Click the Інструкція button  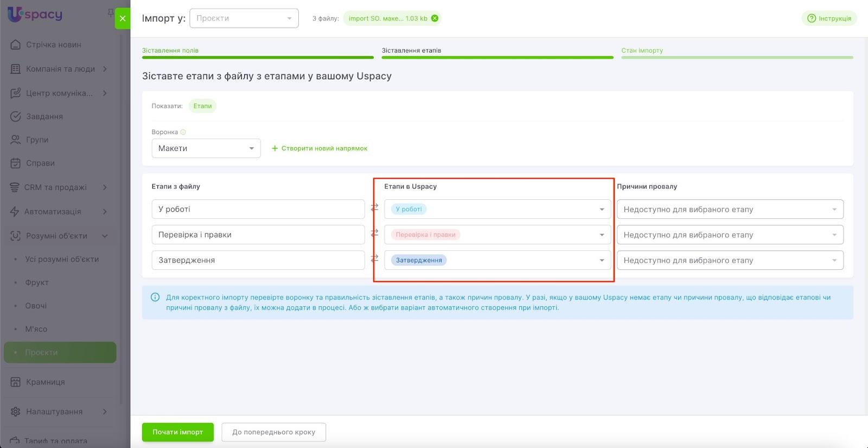click(829, 18)
